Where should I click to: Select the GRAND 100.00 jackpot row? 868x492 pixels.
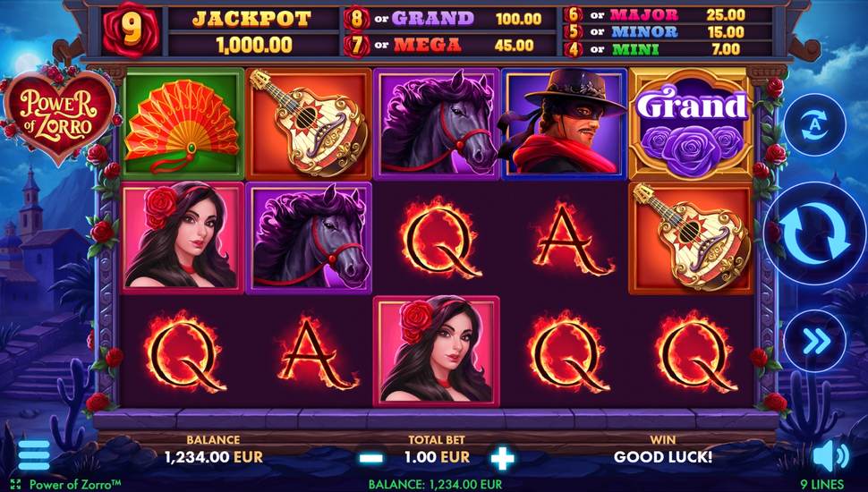coord(448,19)
